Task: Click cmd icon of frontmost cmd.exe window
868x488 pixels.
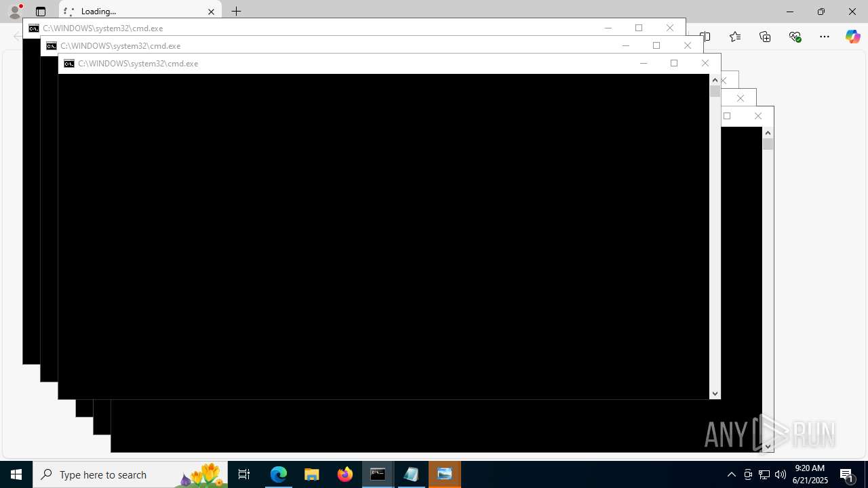Action: click(69, 64)
